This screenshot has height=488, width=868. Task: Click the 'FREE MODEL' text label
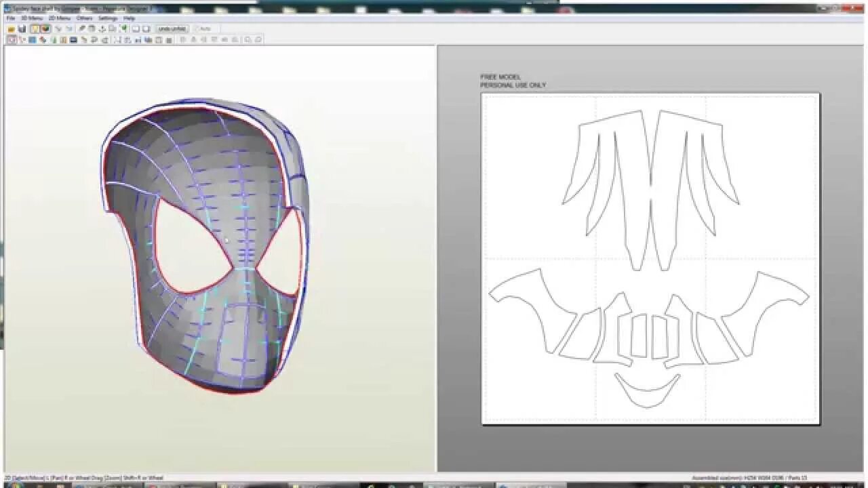click(500, 77)
